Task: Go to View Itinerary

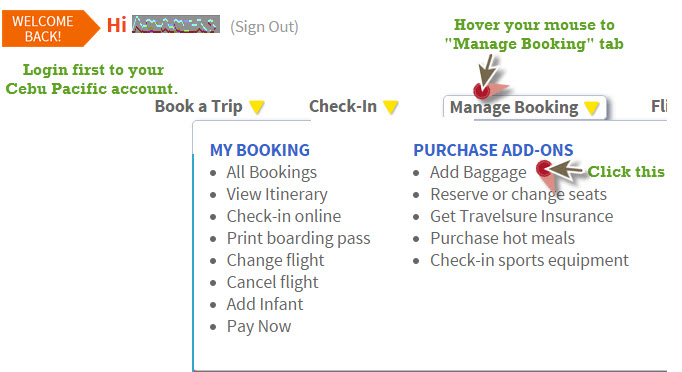Action: click(277, 194)
